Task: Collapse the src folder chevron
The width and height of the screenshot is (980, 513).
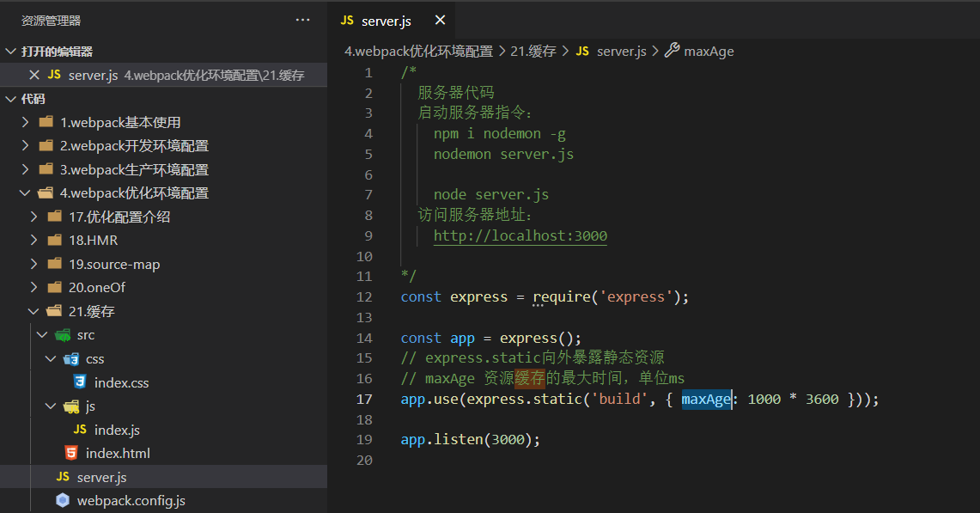Action: coord(42,335)
